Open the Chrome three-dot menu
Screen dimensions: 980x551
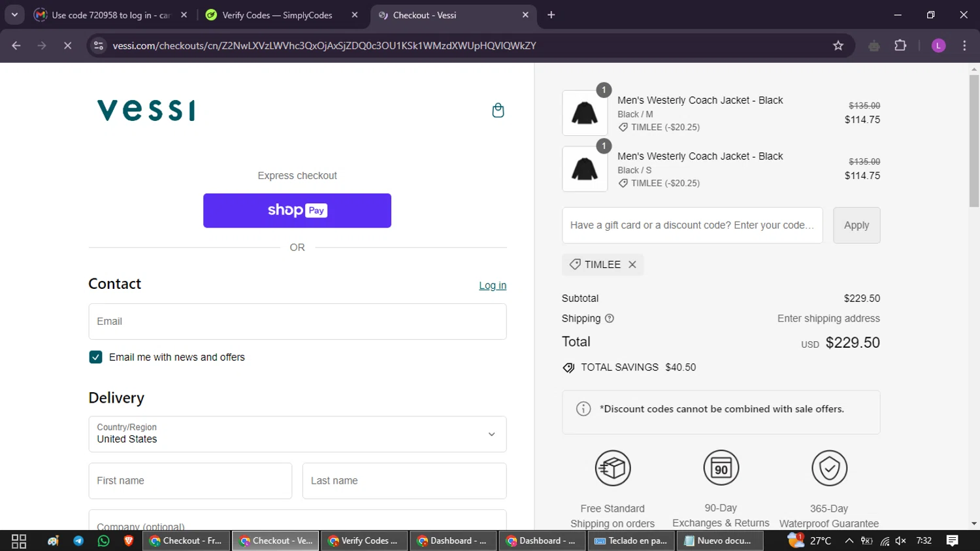tap(964, 46)
